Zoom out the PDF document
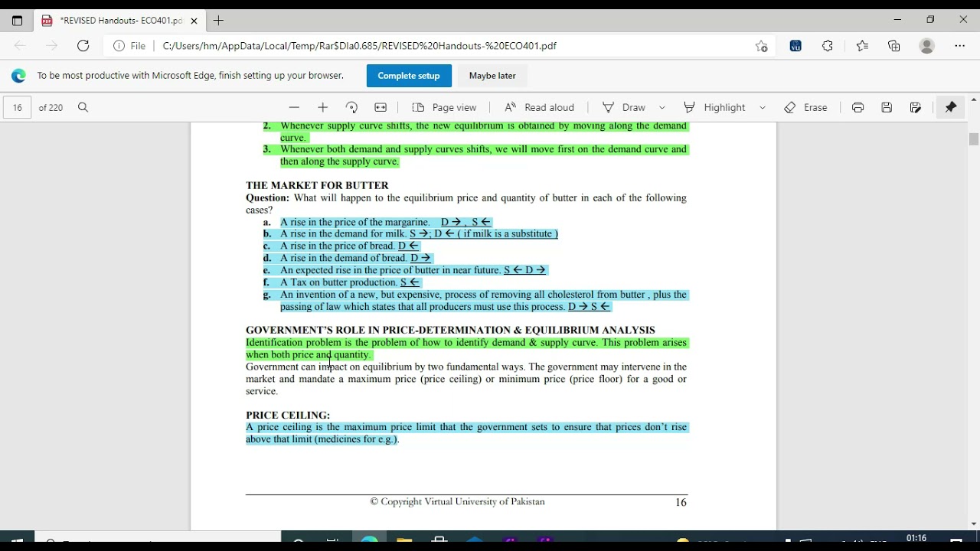Viewport: 980px width, 551px height. pos(294,108)
